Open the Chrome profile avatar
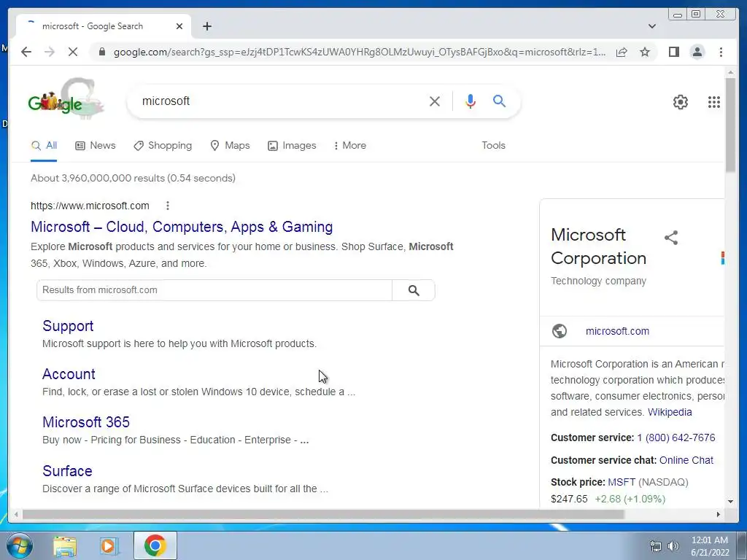This screenshot has width=747, height=560. coord(697,52)
